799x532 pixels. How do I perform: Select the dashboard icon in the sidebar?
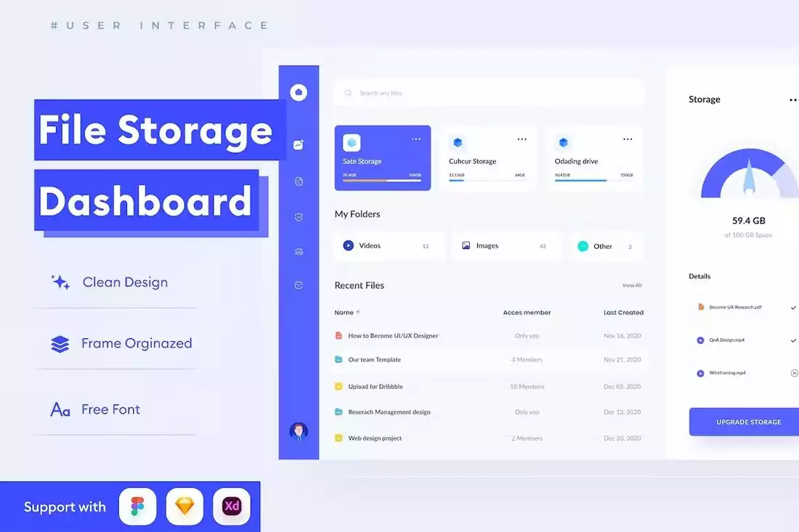pyautogui.click(x=299, y=144)
